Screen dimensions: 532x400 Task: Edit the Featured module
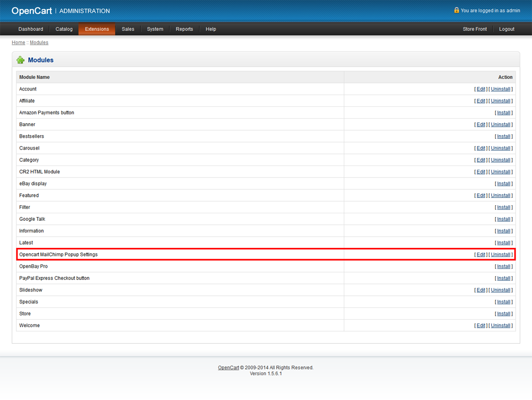(481, 195)
